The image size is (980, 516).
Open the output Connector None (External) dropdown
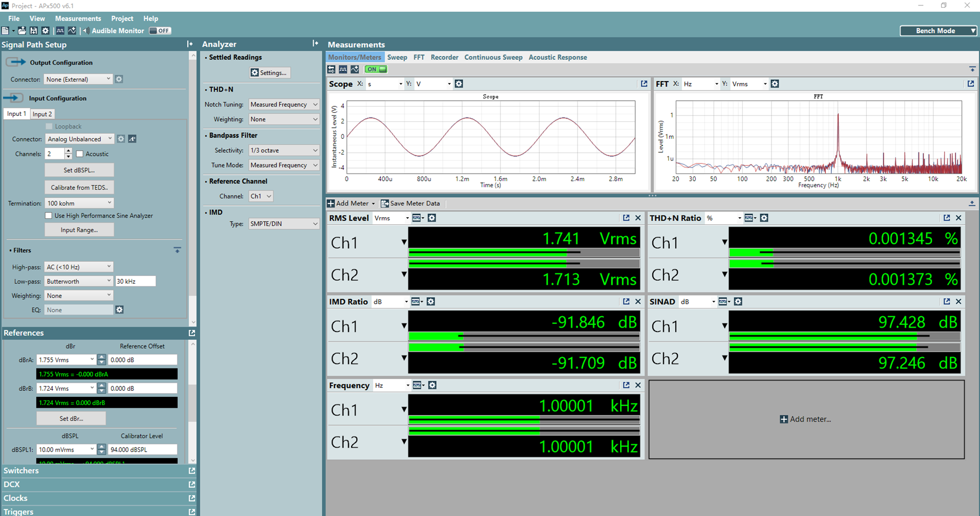point(78,79)
